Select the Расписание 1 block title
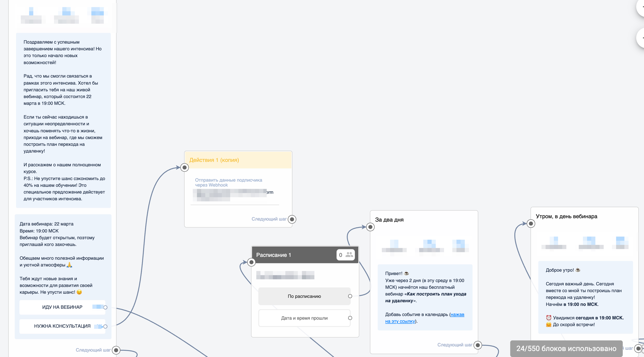644x357 pixels. (x=274, y=255)
